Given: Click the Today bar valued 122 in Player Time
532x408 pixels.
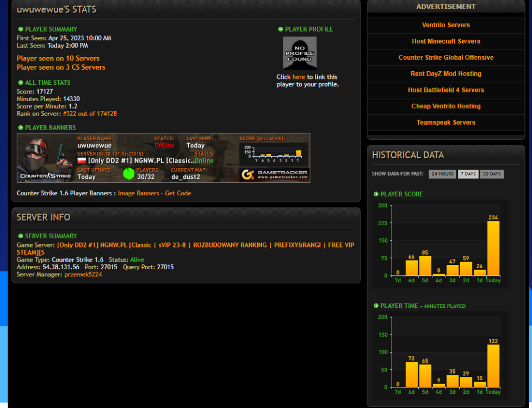Looking at the screenshot, I should click(493, 366).
